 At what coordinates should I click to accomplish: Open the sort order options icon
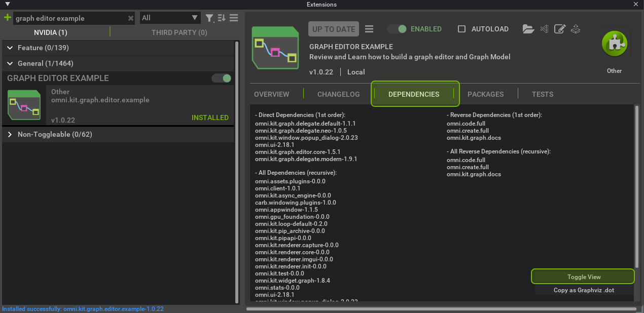tap(222, 18)
